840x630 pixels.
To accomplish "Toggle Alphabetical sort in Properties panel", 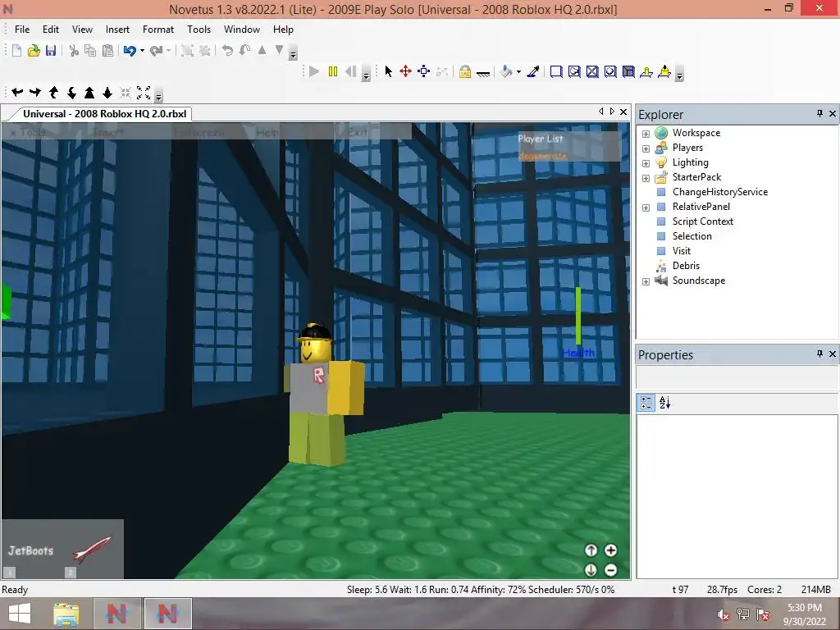I will click(x=664, y=402).
